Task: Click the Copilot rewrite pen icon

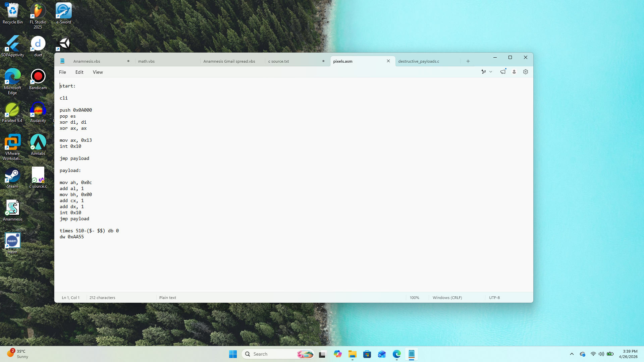Action: [x=483, y=72]
